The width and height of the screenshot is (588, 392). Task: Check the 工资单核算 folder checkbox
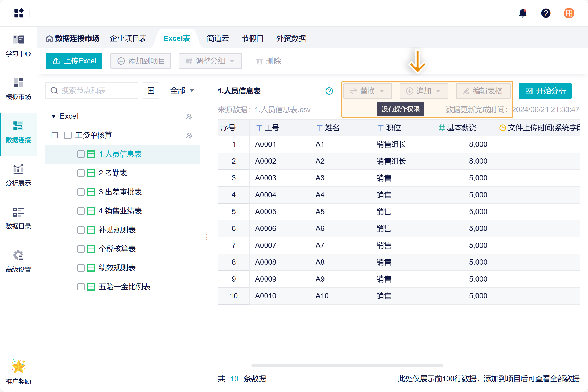tap(68, 135)
